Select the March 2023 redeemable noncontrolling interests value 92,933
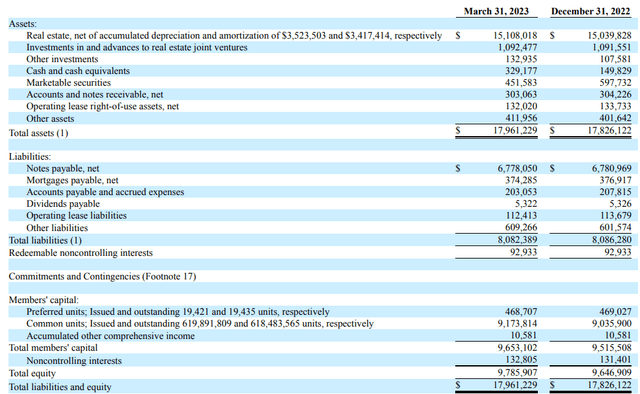 [x=524, y=253]
